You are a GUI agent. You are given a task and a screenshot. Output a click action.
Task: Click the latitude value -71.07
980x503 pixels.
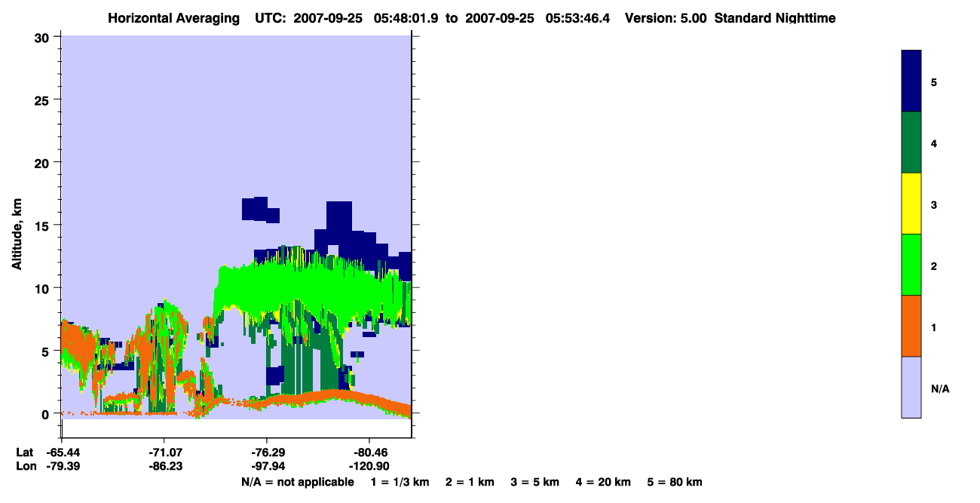(x=164, y=452)
